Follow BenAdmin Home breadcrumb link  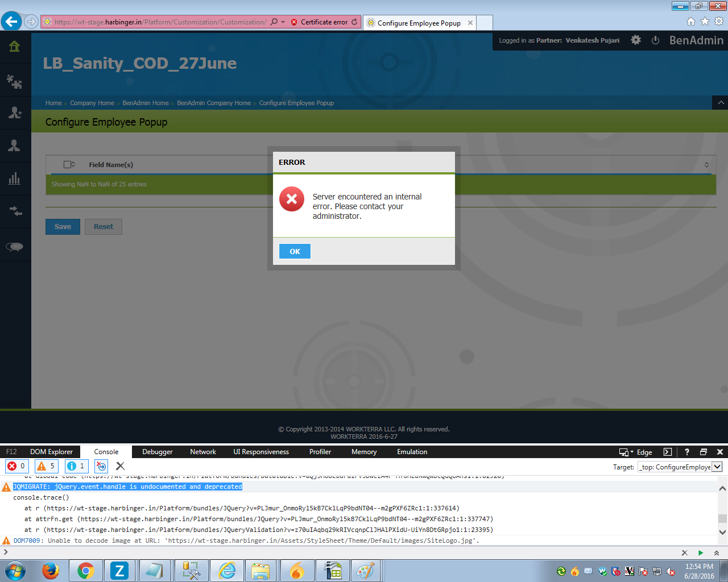click(146, 103)
